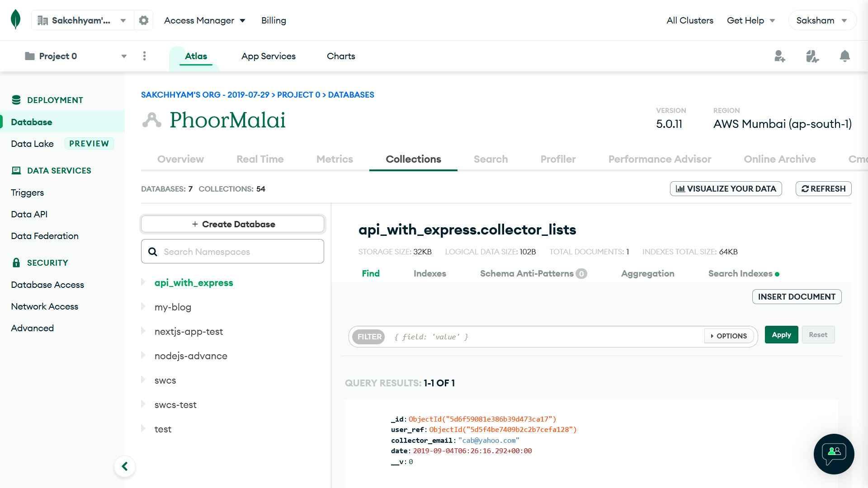Screen dimensions: 868x488
Task: Open the alerts bell icon
Action: 844,56
